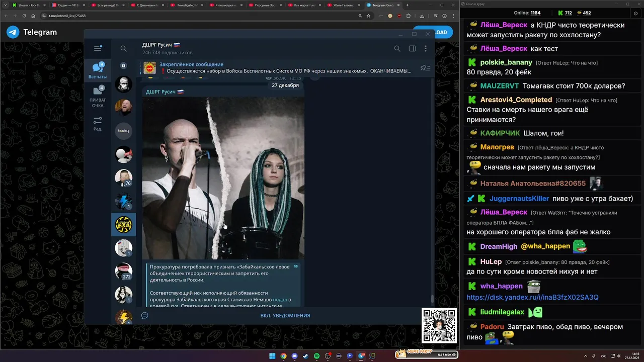
Task: Open the yandex disk link in the stream chat window
Action: (532, 297)
